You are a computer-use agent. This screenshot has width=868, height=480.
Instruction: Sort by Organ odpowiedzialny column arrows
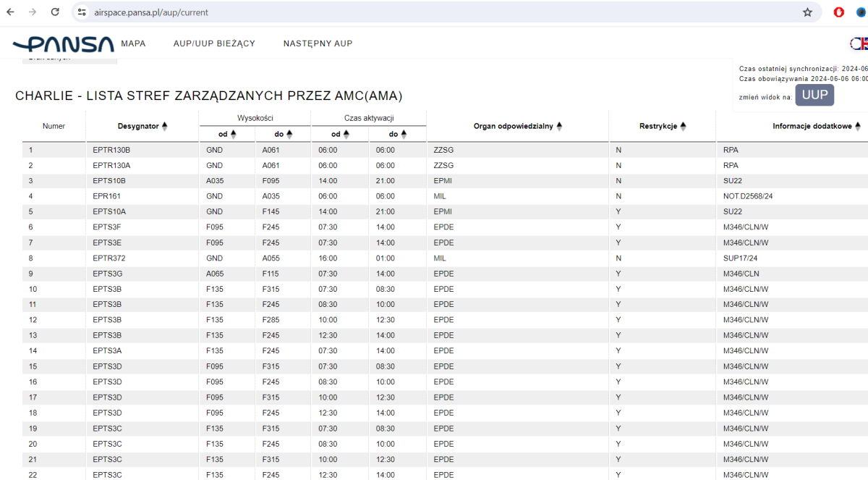(559, 126)
